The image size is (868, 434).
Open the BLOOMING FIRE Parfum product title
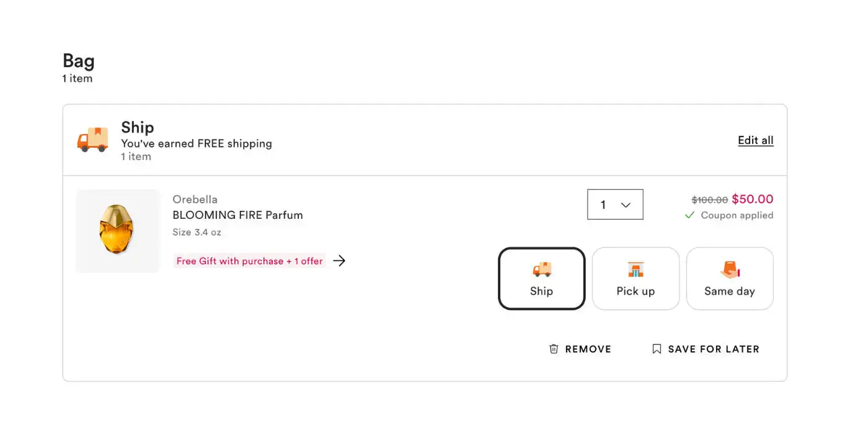[x=237, y=215]
